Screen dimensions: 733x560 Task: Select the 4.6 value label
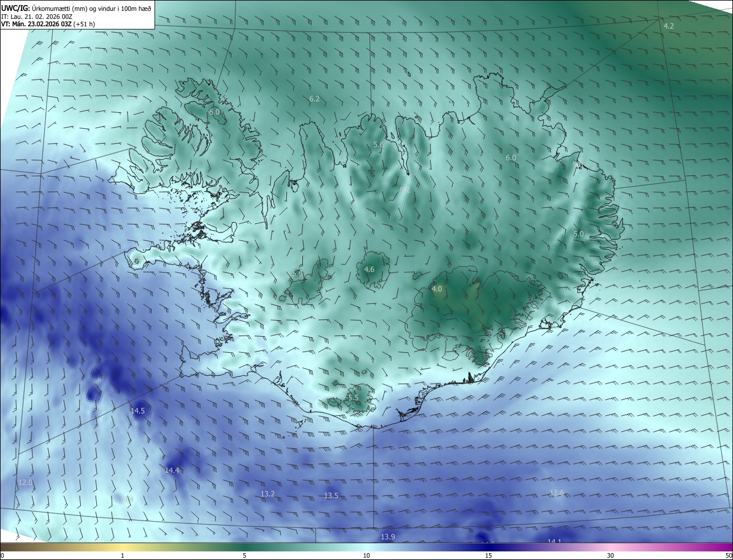click(x=369, y=270)
